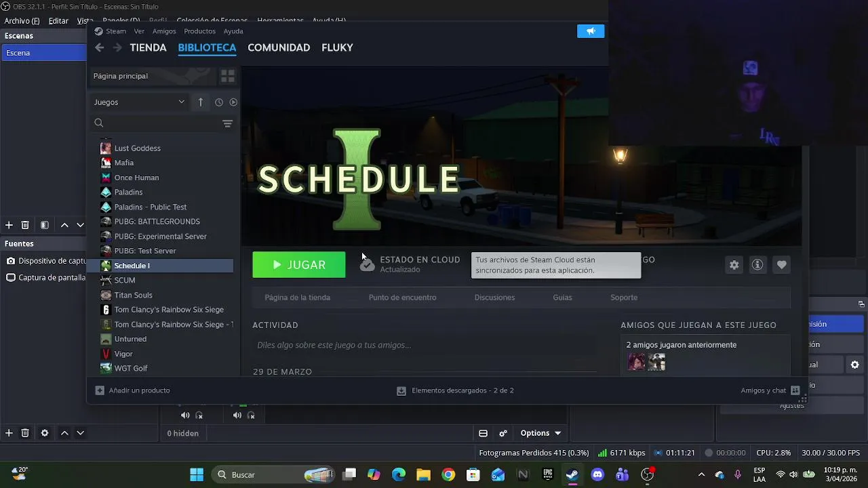Go to the COMUNIDAD section
The image size is (868, 488).
(279, 47)
